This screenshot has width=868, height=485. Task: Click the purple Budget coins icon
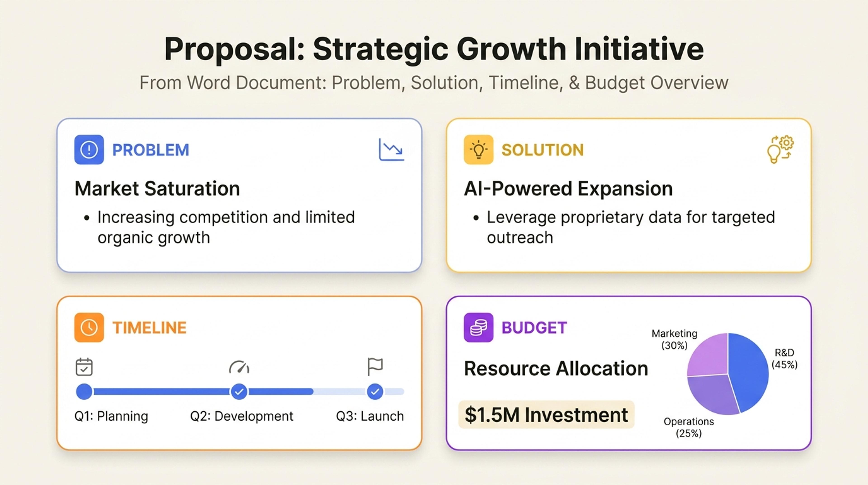[479, 327]
